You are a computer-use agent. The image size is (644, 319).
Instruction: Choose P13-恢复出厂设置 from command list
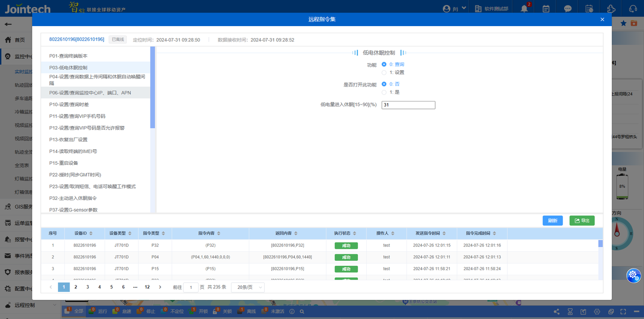68,140
